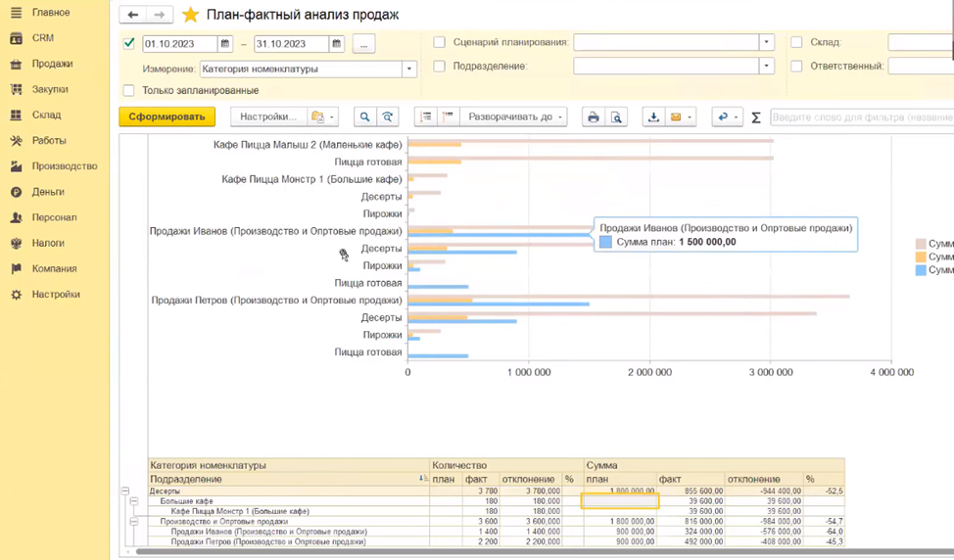Click the sigma sum icon
Image resolution: width=954 pixels, height=560 pixels.
[x=755, y=117]
